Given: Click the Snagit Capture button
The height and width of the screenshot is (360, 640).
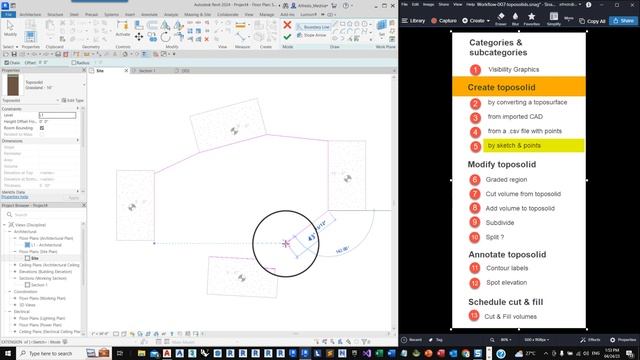Looking at the screenshot, I should tap(444, 20).
